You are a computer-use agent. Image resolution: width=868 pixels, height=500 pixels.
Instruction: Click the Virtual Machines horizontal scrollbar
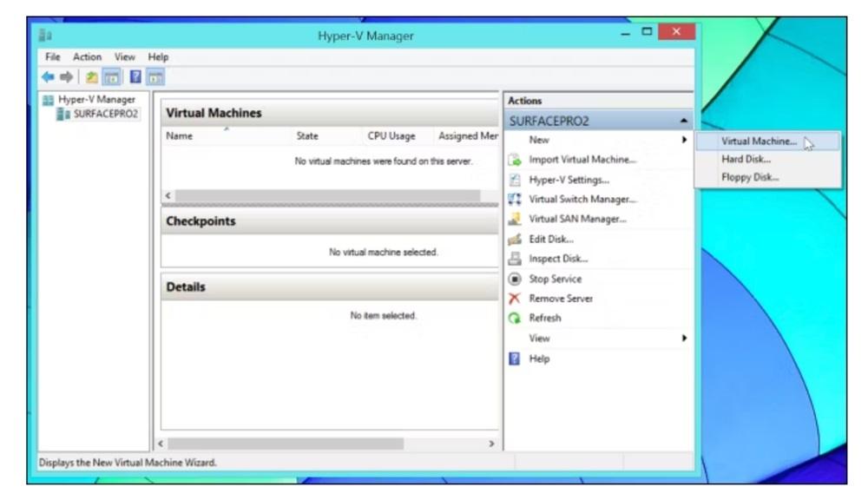tap(323, 196)
